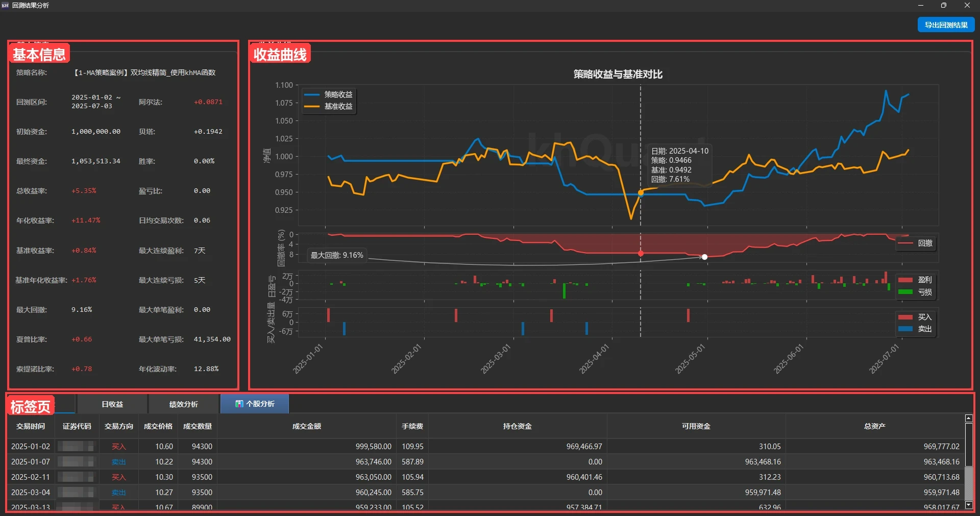Click the 年化波动率 value 12.88%
Image resolution: width=980 pixels, height=516 pixels.
click(206, 369)
